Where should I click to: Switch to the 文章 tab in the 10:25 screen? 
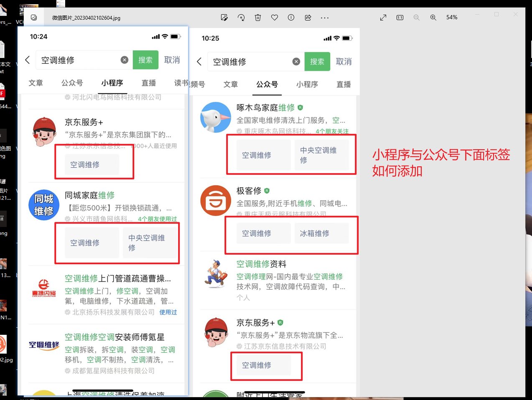coord(231,84)
